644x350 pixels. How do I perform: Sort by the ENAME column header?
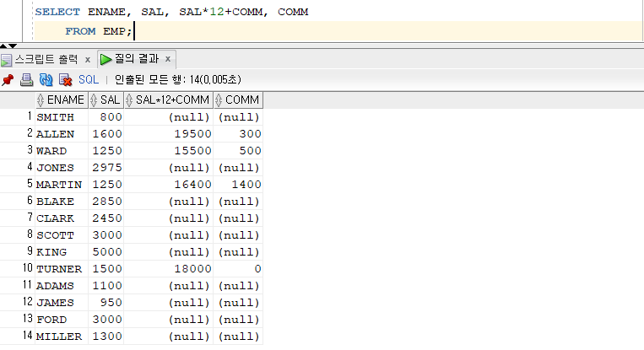click(62, 100)
